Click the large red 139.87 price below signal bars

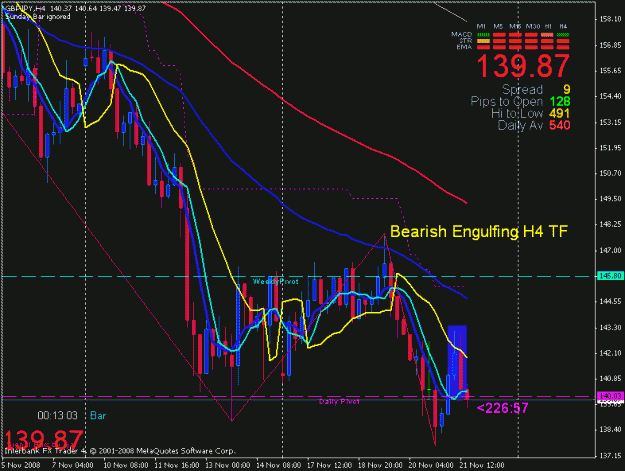pyautogui.click(x=523, y=66)
